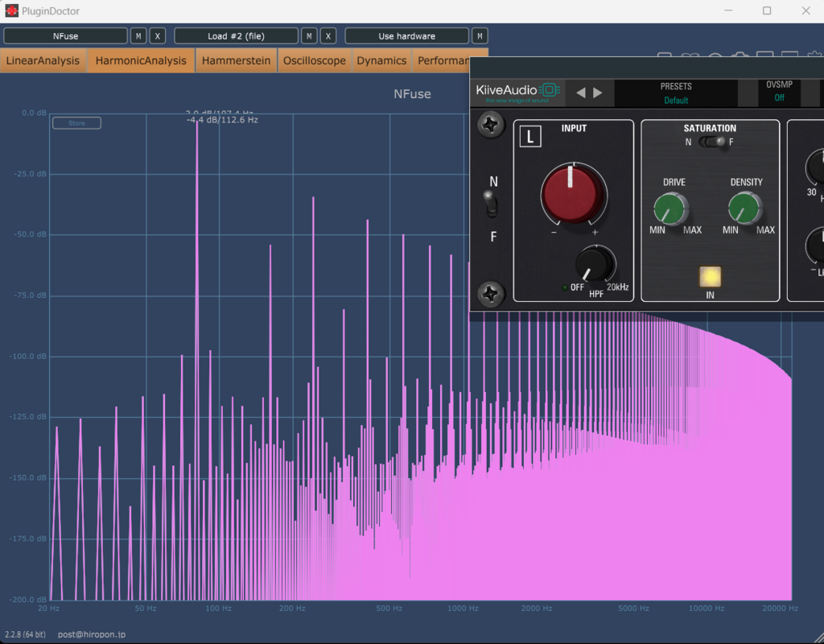Click the -4.4 dB/112.6 Hz peak readout
This screenshot has height=644, width=824.
tap(222, 121)
